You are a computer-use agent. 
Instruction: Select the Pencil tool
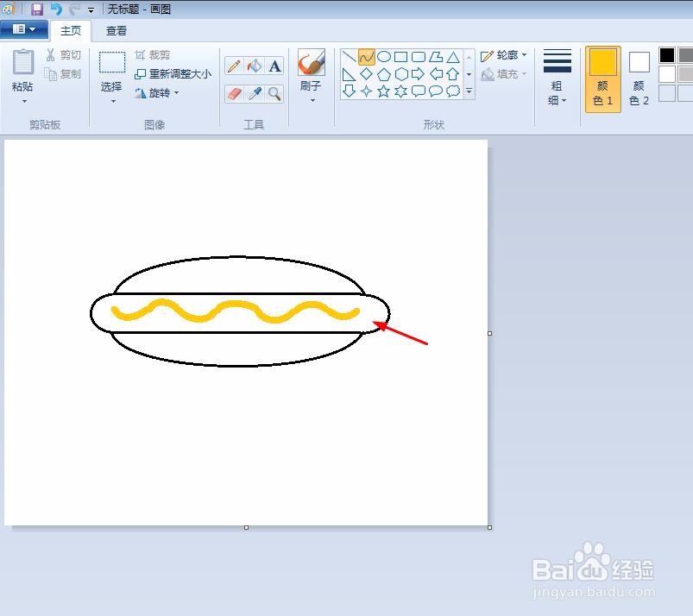coord(234,66)
